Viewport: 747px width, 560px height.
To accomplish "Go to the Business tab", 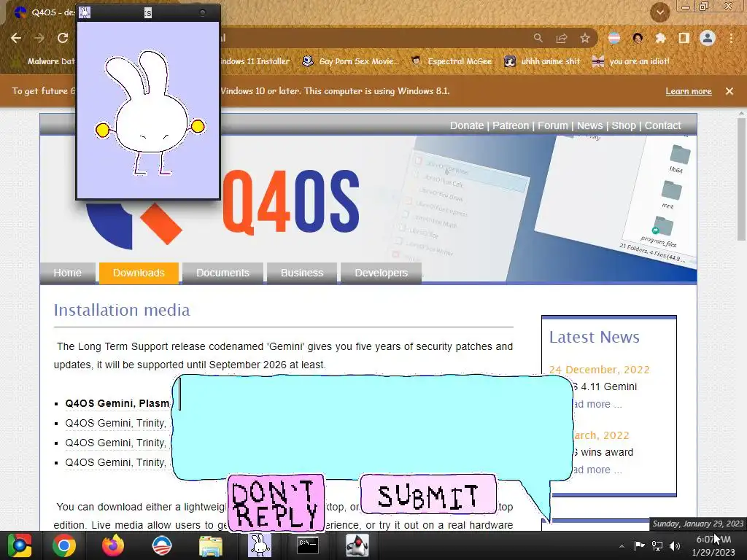I will 302,273.
